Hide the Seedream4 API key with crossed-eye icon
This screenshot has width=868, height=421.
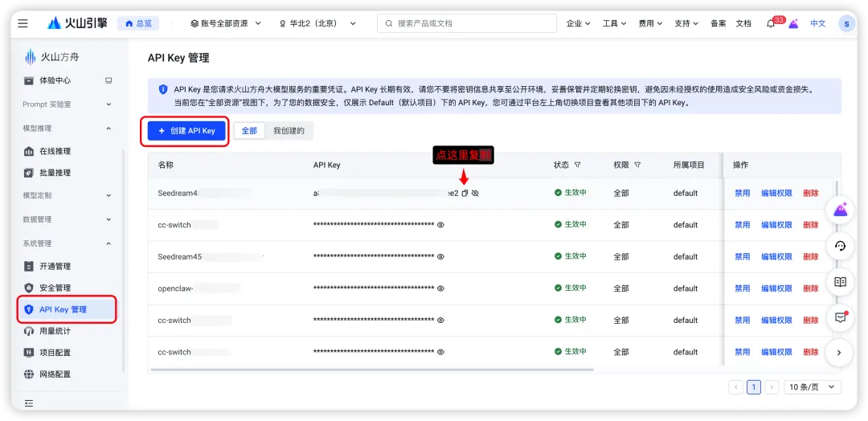475,193
